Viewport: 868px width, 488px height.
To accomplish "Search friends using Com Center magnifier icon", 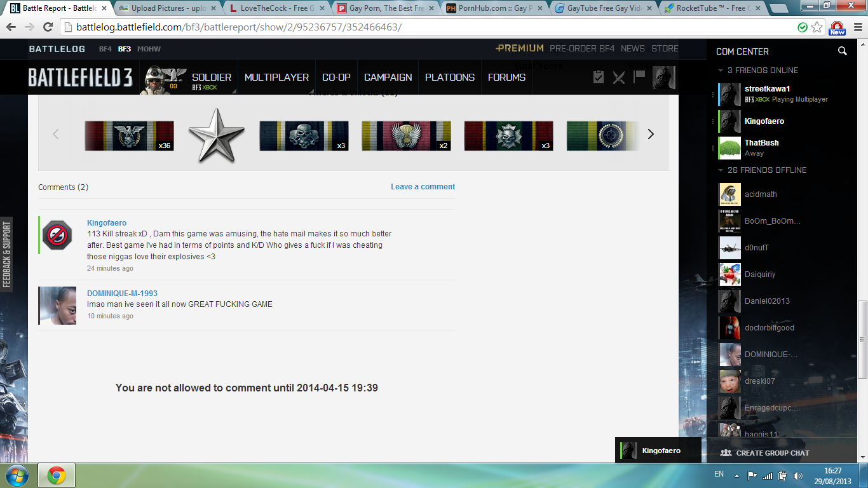I will (x=842, y=51).
